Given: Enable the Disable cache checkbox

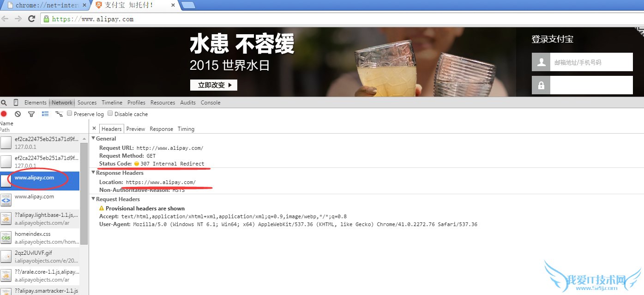Looking at the screenshot, I should click(x=110, y=113).
